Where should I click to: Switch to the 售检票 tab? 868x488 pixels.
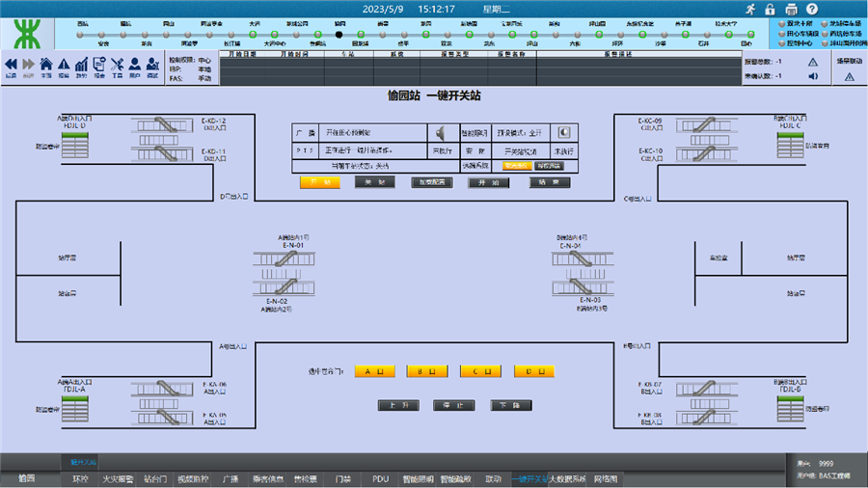pos(306,479)
